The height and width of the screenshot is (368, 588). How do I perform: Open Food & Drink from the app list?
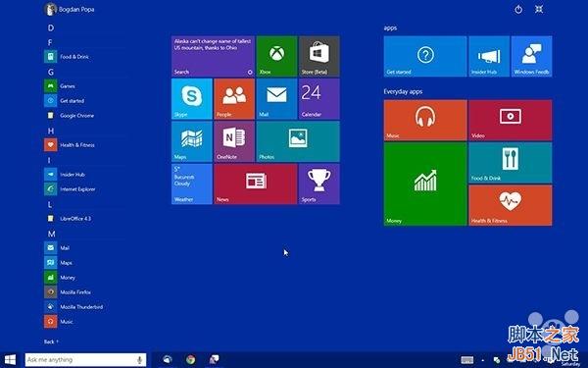coord(68,57)
